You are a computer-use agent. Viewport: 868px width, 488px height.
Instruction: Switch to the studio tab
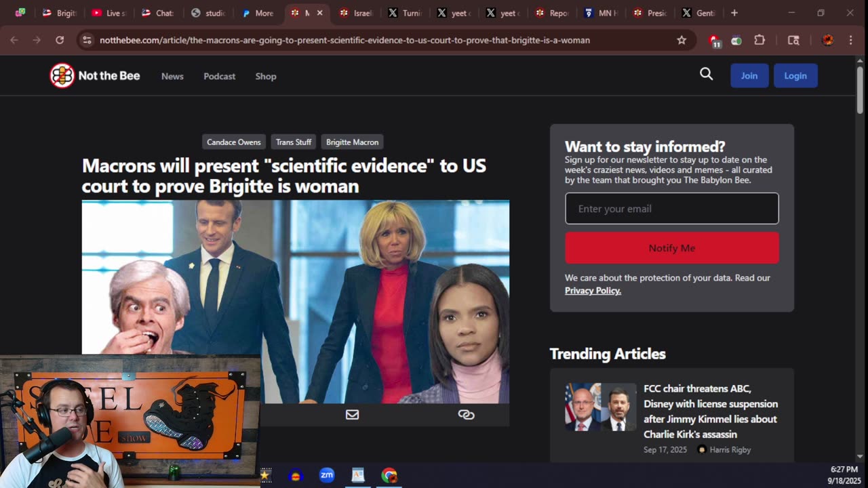pos(208,13)
